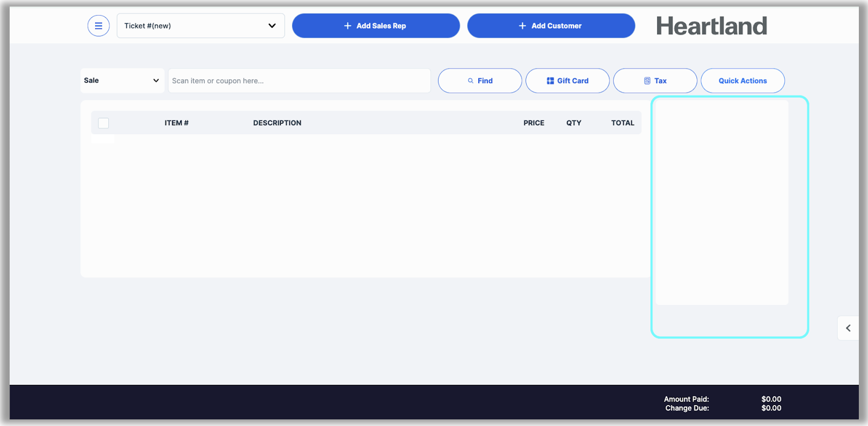The height and width of the screenshot is (426, 868).
Task: Click the ITEM # column header
Action: [177, 123]
